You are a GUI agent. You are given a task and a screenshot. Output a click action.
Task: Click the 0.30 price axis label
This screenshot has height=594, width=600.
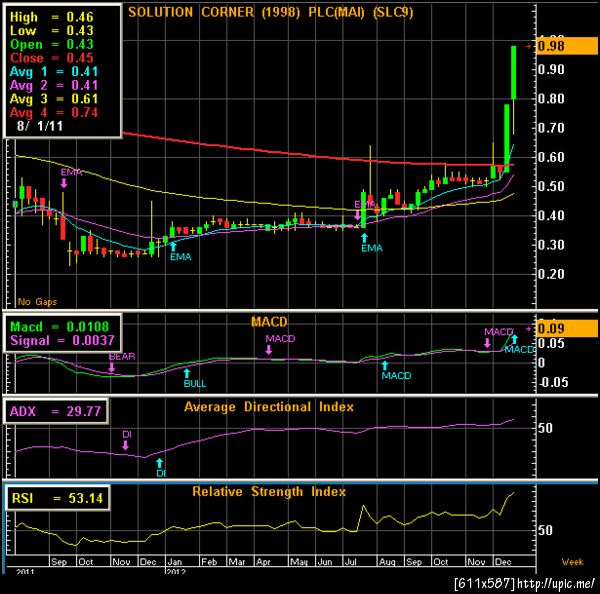551,245
